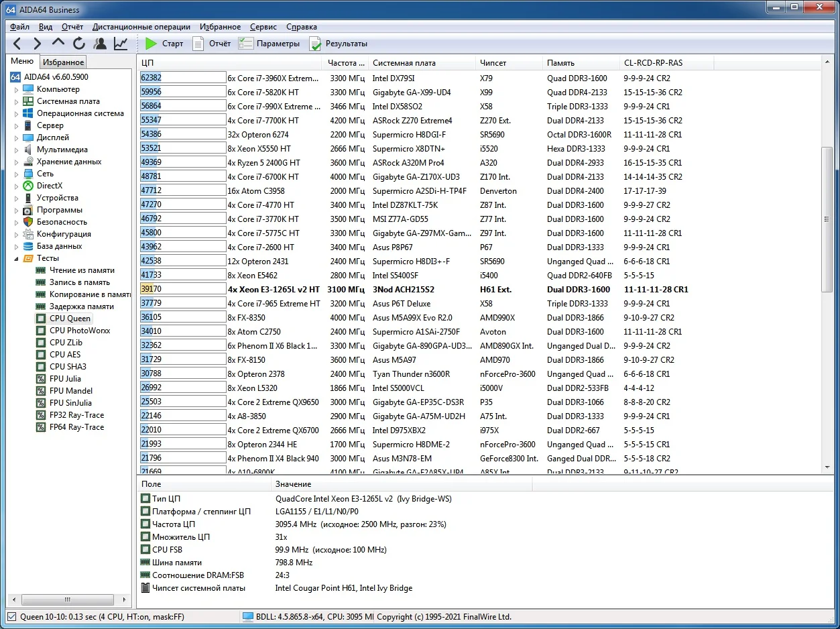The width and height of the screenshot is (840, 629).
Task: Select the CPU ZLib test
Action: (x=66, y=343)
